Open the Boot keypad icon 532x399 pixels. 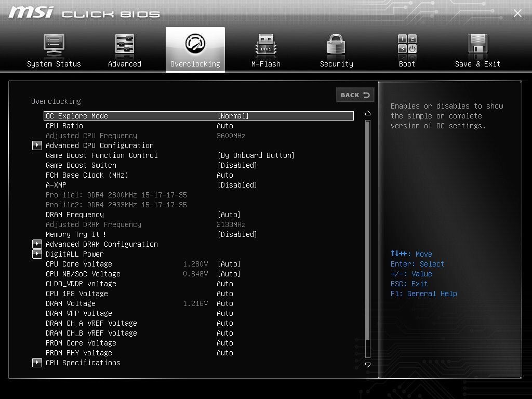407,44
